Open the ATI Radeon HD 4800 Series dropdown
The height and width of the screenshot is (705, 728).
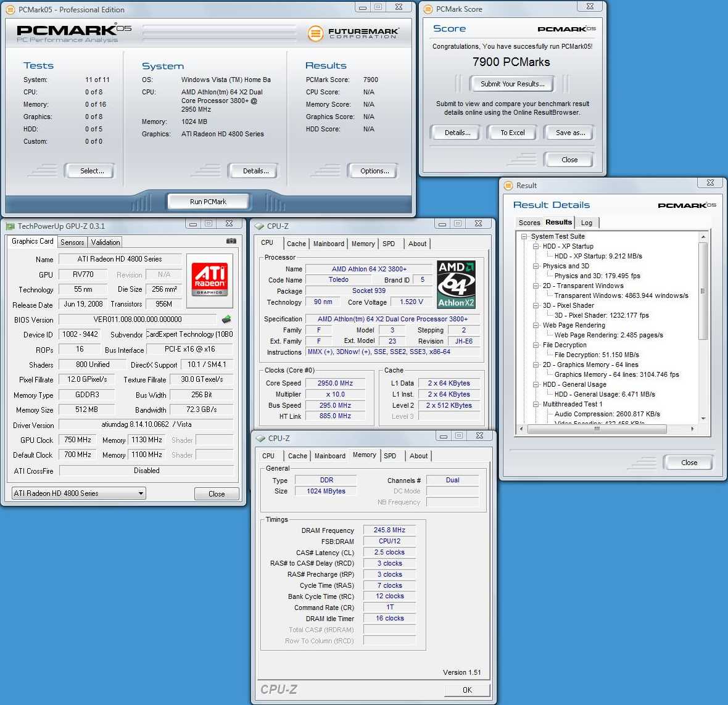click(78, 493)
